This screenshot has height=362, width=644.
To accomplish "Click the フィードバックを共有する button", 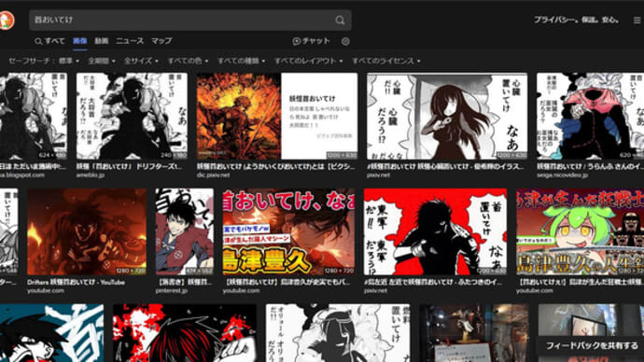I will tap(592, 345).
